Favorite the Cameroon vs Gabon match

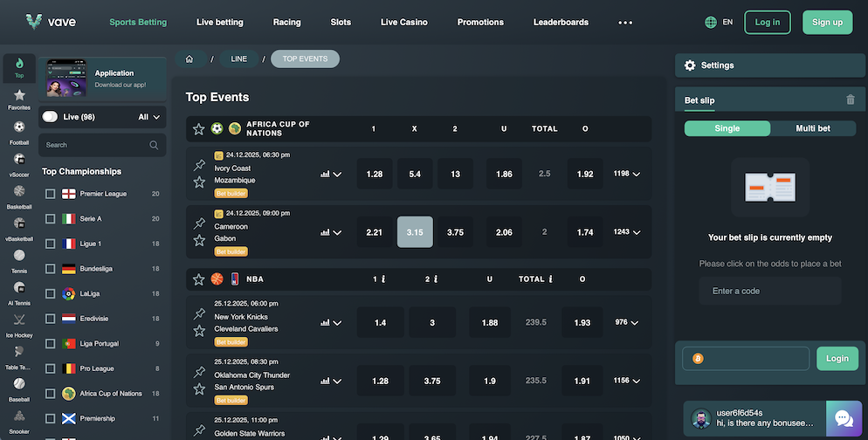199,240
